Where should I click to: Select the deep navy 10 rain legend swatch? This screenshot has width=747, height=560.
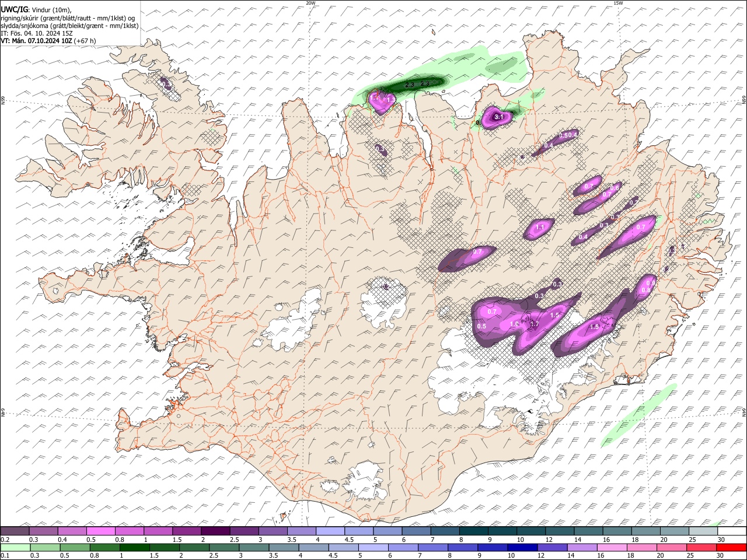pos(523,548)
